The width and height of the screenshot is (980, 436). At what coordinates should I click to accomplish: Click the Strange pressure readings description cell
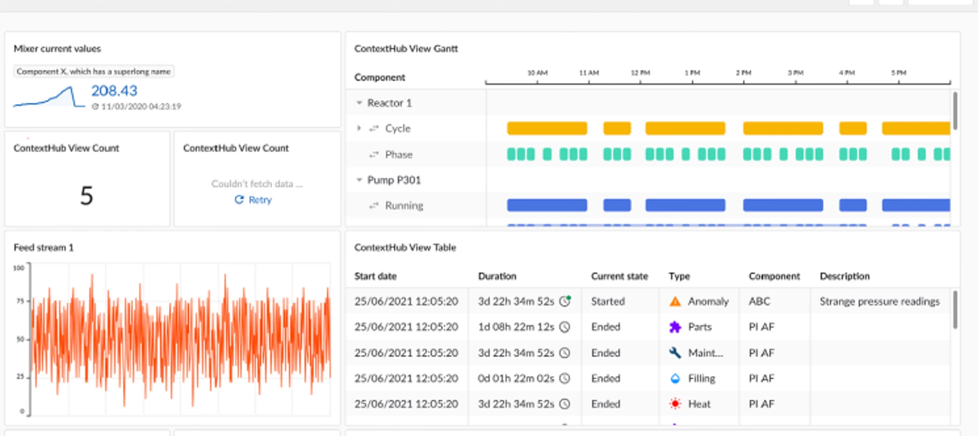click(x=880, y=301)
